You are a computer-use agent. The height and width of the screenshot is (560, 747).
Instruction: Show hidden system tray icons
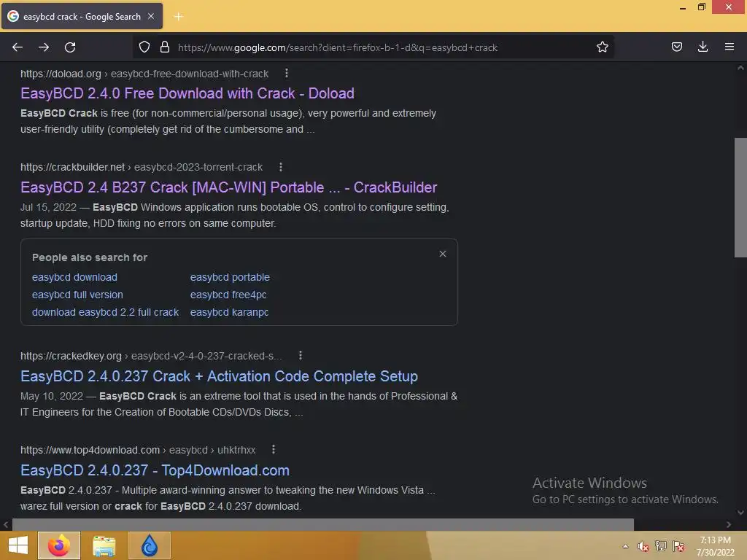pos(625,546)
